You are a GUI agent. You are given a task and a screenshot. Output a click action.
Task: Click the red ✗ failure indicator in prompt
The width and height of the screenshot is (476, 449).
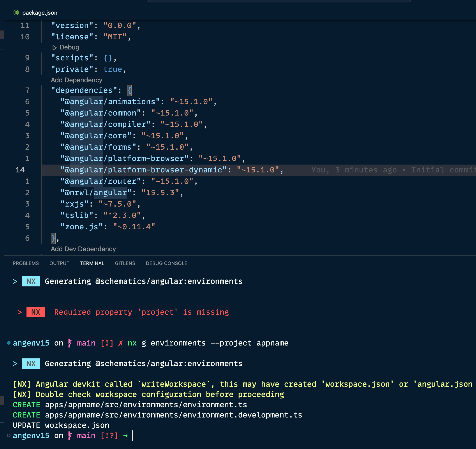(x=120, y=343)
